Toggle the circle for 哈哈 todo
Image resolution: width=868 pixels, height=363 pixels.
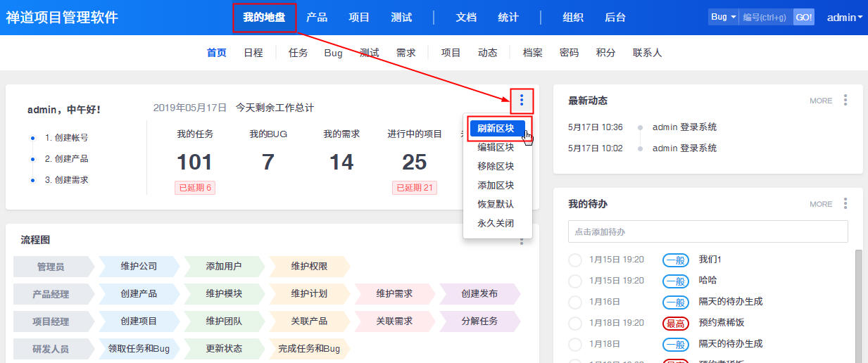(x=575, y=281)
